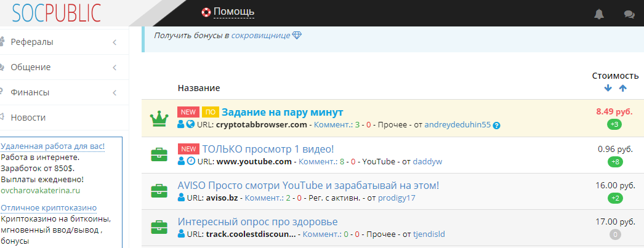Click the Стоимость column header
644x248 pixels.
[x=615, y=76]
